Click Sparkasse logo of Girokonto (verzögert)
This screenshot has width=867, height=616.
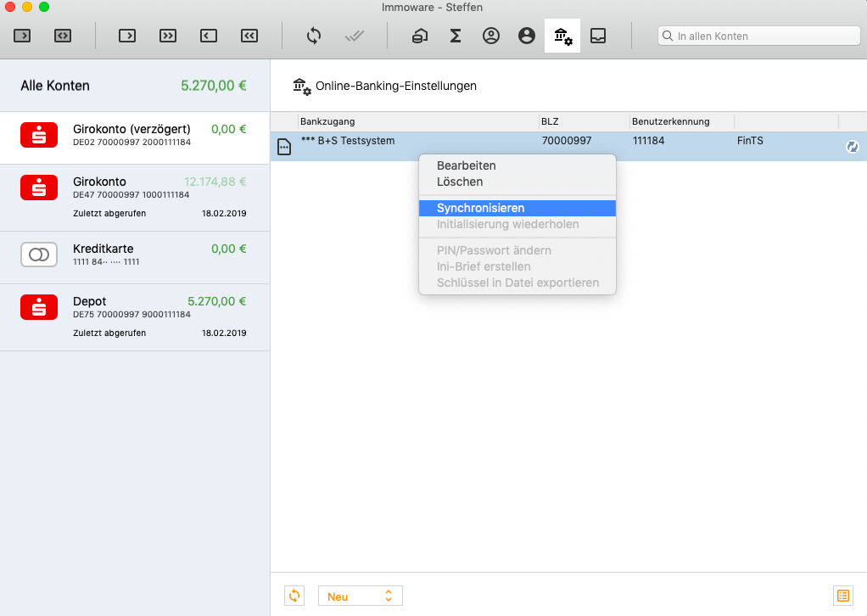coord(39,135)
